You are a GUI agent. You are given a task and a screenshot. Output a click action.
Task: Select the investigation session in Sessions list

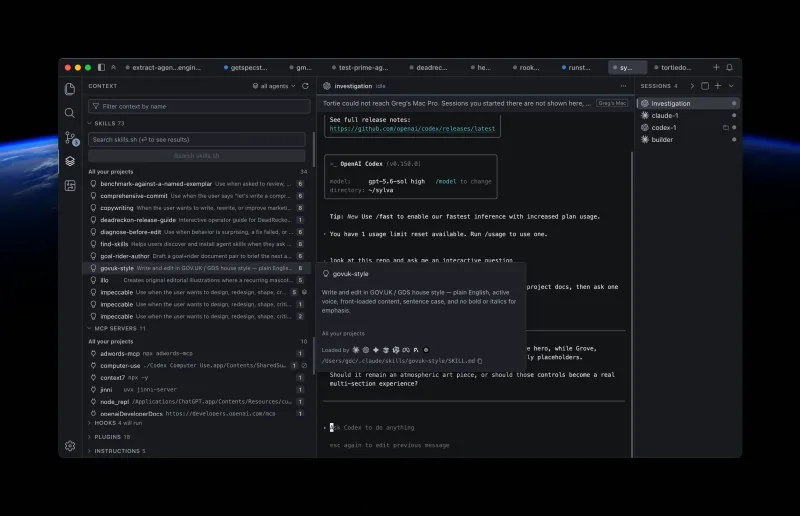coord(688,103)
